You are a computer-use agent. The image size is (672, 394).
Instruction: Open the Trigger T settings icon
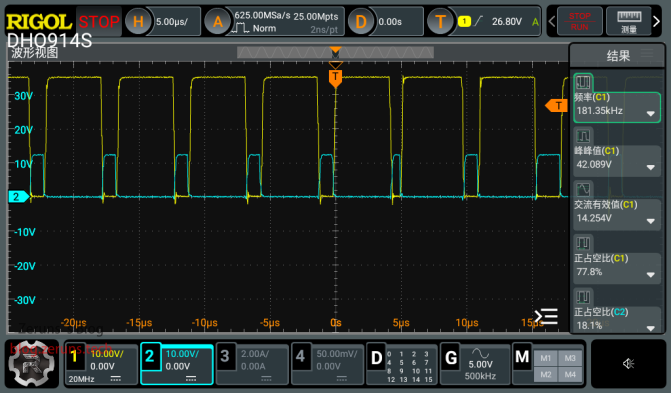(440, 21)
